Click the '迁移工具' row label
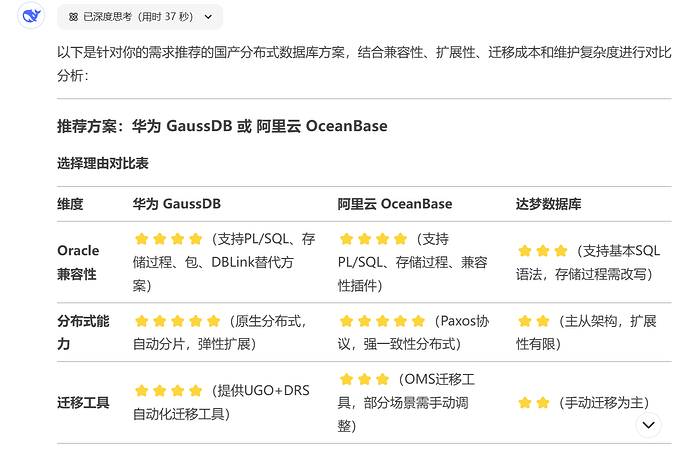This screenshot has width=690, height=449. point(83,402)
